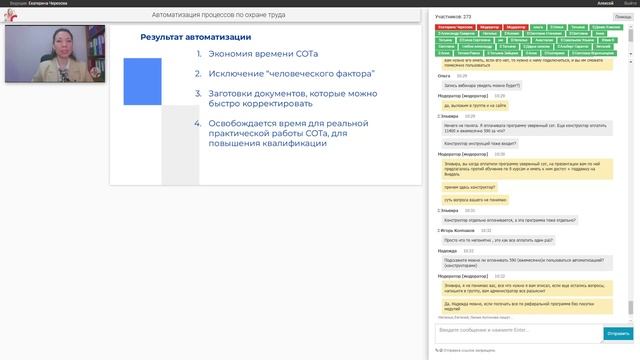Click the sender name Надежда in the chat

click(x=447, y=251)
